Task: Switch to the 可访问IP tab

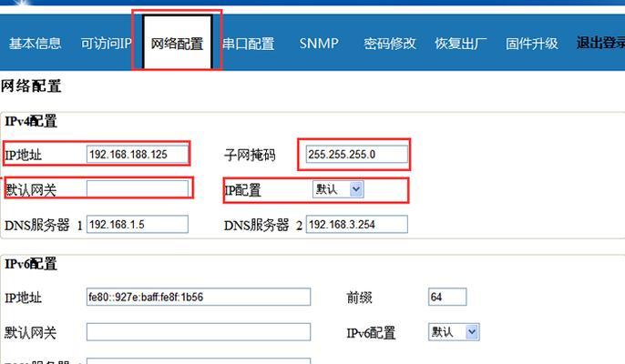Action: click(x=106, y=43)
